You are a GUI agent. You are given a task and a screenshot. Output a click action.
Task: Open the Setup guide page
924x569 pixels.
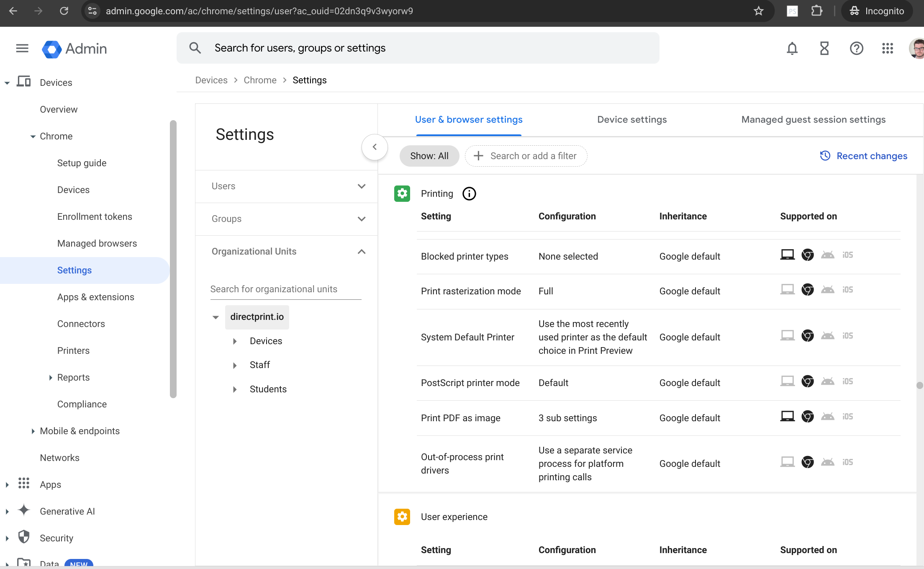82,163
